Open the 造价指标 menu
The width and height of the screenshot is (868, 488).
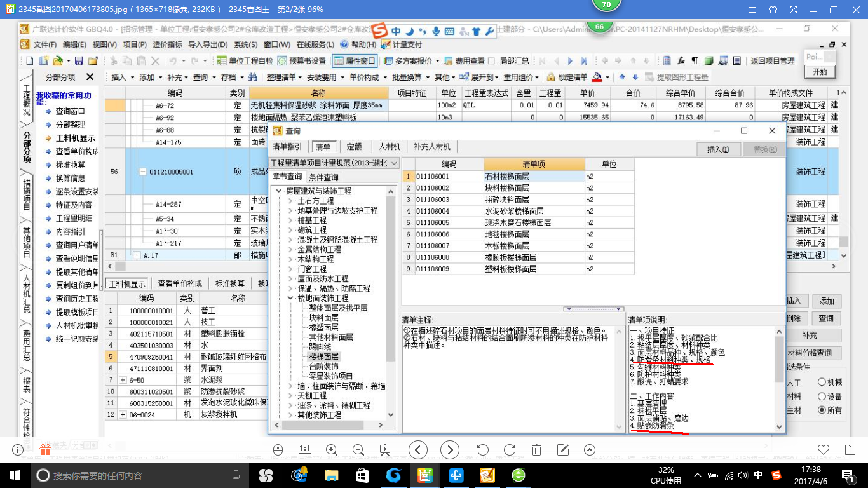tap(168, 44)
